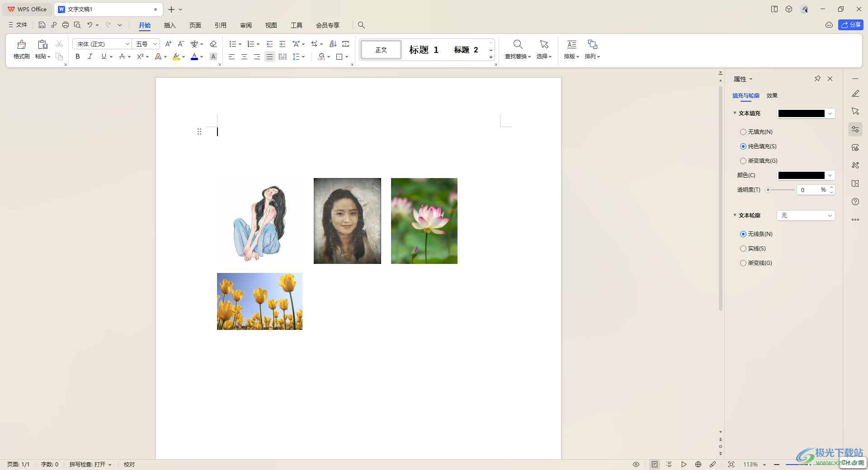Screen dimensions: 868x470
Task: Select No fill 无填充(N) radio
Action: tap(743, 132)
